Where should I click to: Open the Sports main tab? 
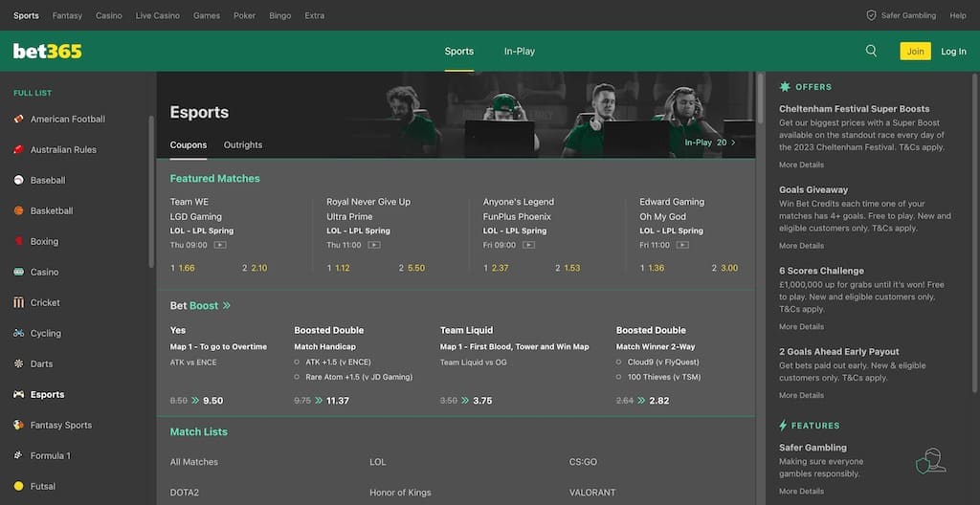(x=459, y=52)
